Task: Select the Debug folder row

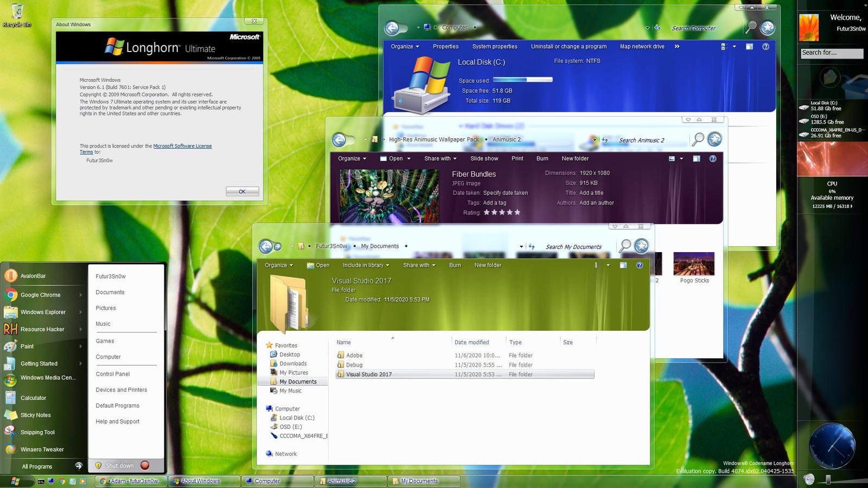Action: [x=465, y=365]
